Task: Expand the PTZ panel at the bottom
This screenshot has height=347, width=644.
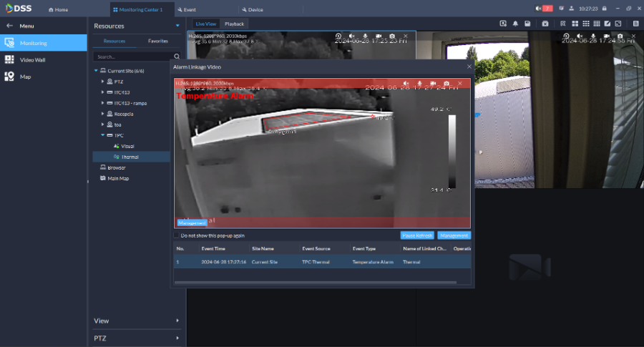Action: pos(177,338)
